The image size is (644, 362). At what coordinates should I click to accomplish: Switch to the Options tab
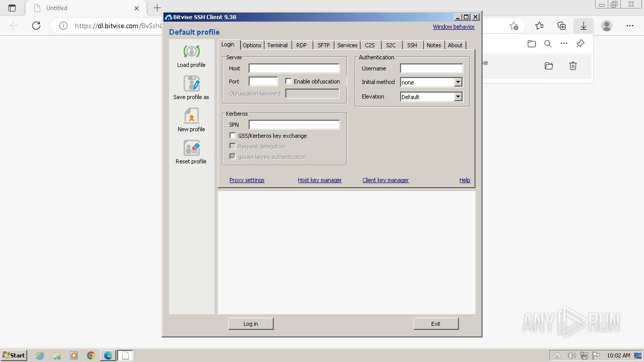coord(252,45)
